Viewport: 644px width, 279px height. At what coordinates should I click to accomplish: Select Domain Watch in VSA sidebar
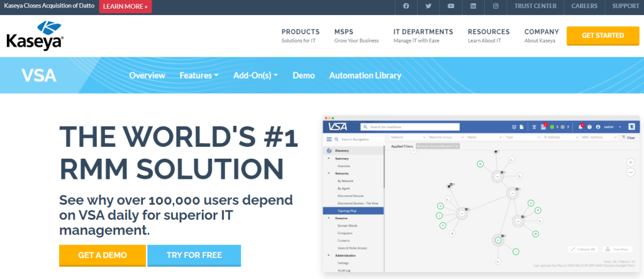point(347,225)
